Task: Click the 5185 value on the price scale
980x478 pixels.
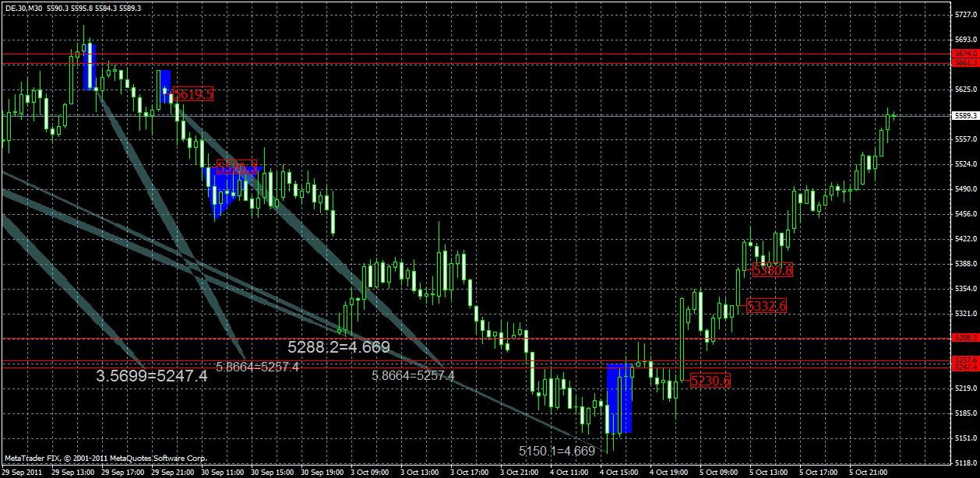Action: (964, 413)
